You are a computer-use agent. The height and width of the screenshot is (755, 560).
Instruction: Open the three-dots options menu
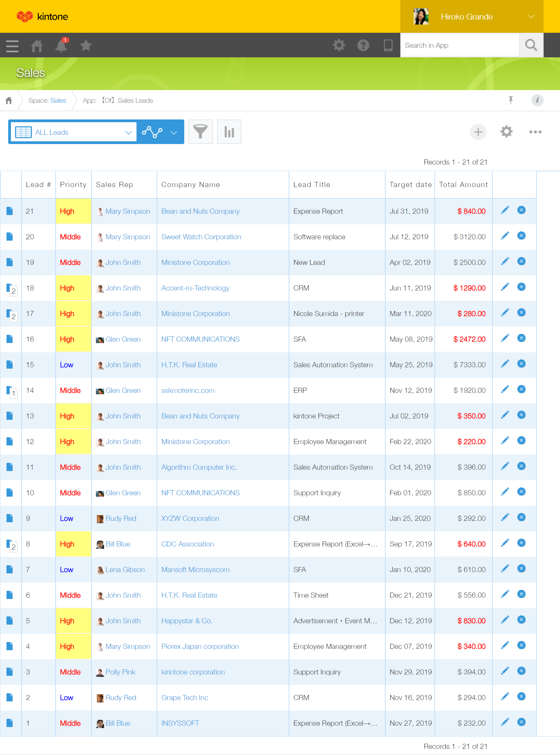point(535,132)
